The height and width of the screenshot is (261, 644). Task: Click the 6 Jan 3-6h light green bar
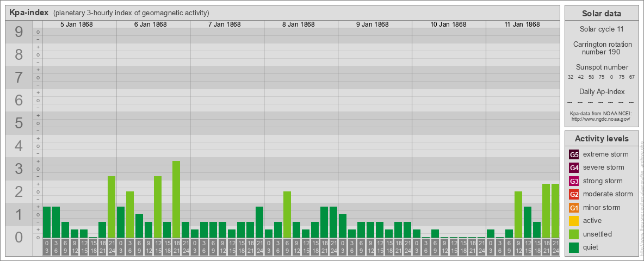coord(130,214)
